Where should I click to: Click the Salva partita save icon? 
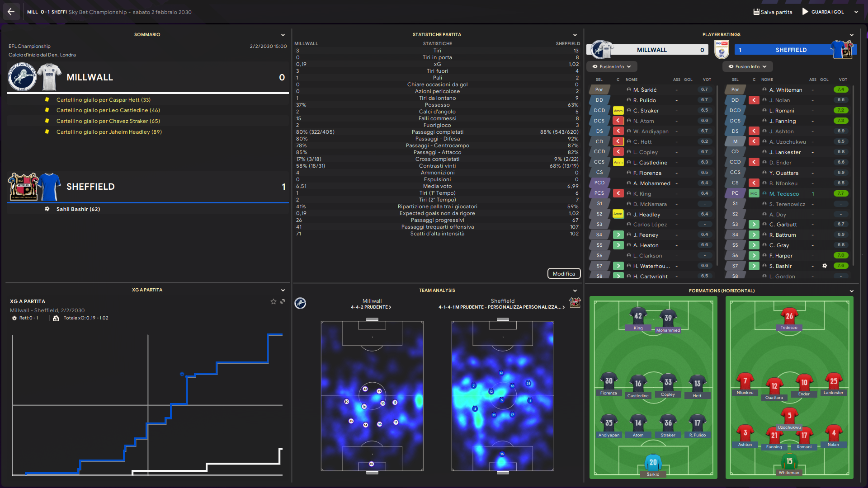tap(756, 12)
